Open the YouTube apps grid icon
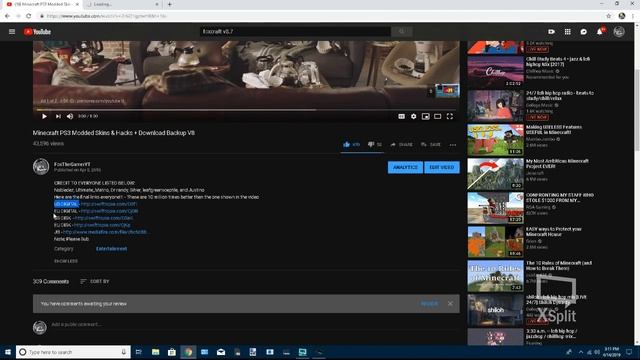The image size is (640, 360). coord(568,31)
